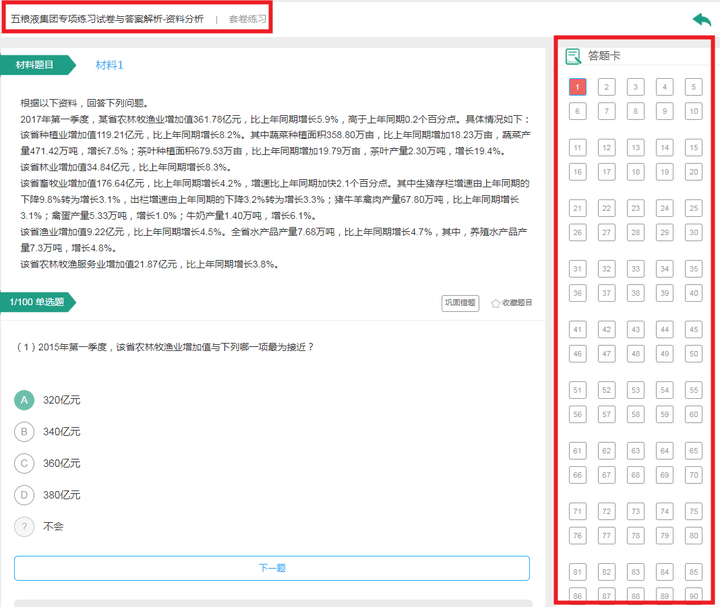Click the exam title 五粮液集团专项练习试卷
Image resolution: width=720 pixels, height=607 pixels.
pos(107,19)
